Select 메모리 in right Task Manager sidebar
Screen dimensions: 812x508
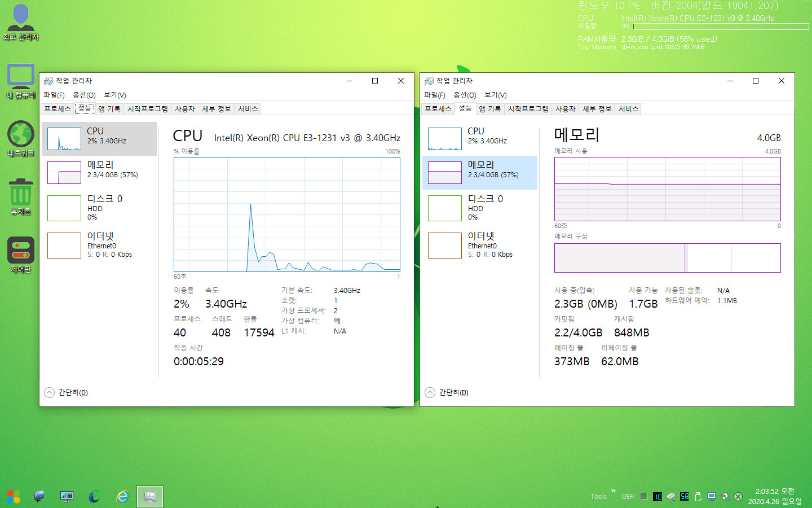[x=480, y=173]
